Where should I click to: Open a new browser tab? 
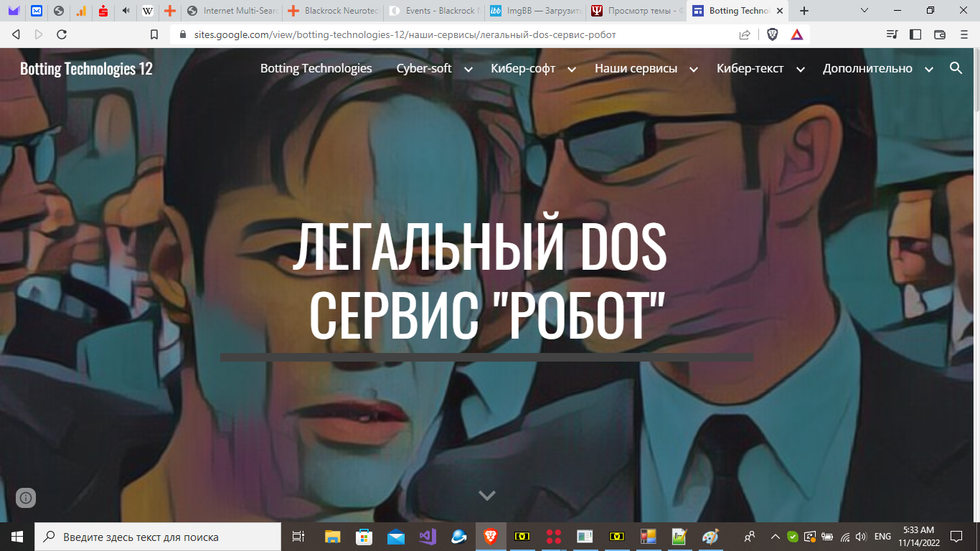(804, 11)
